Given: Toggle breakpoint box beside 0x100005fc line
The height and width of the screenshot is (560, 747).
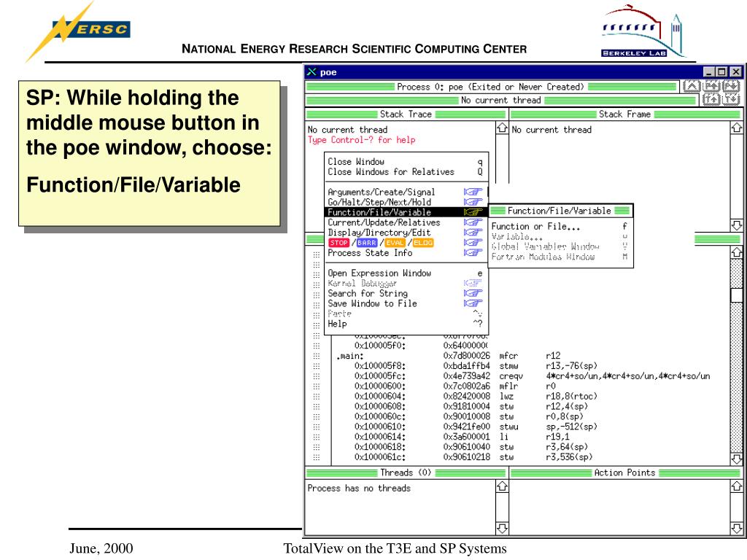Looking at the screenshot, I should [317, 376].
